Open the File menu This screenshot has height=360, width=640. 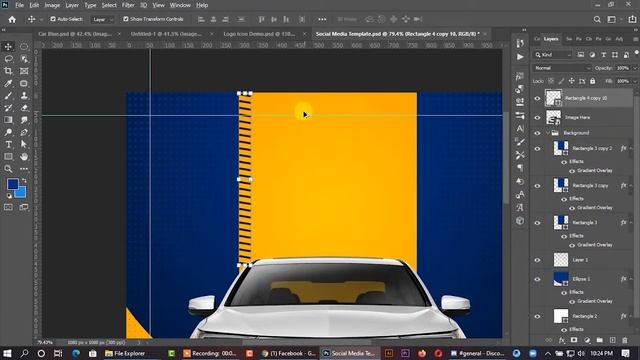tap(19, 5)
